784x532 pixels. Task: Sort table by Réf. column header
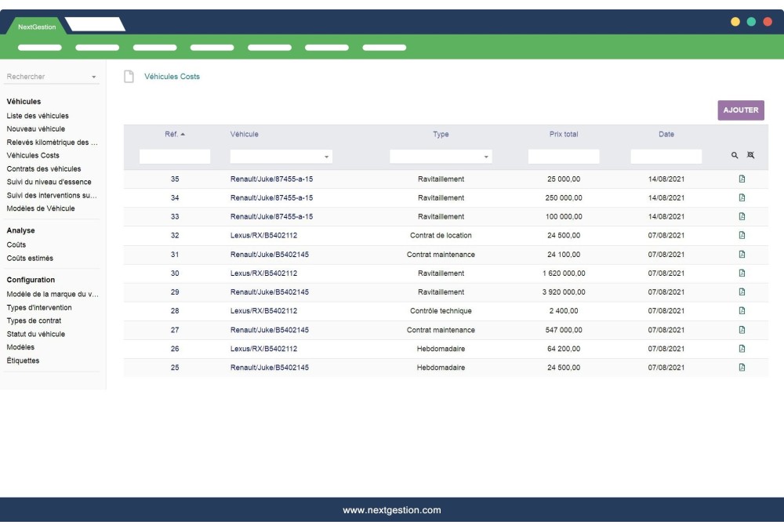[x=175, y=135]
